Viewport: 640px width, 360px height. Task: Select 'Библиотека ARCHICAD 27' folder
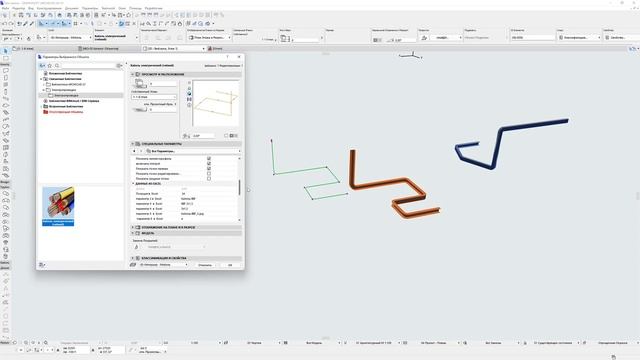pos(69,84)
